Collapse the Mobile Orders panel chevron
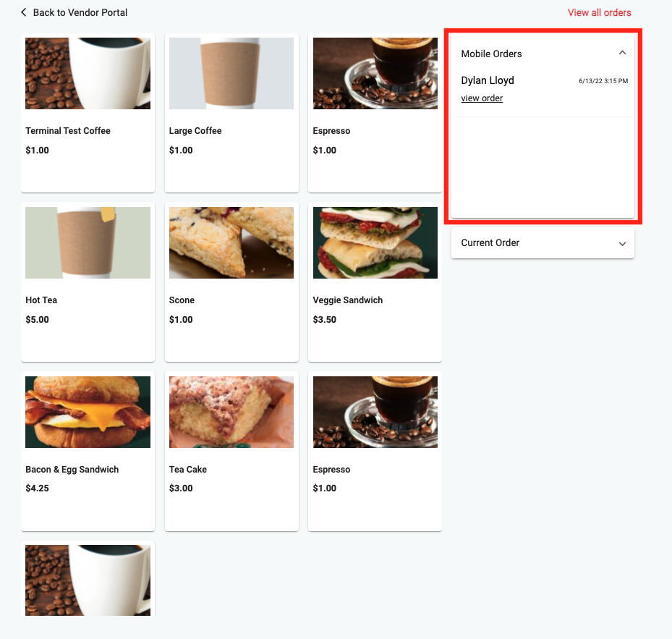Screen dimensions: 672x639 point(622,53)
